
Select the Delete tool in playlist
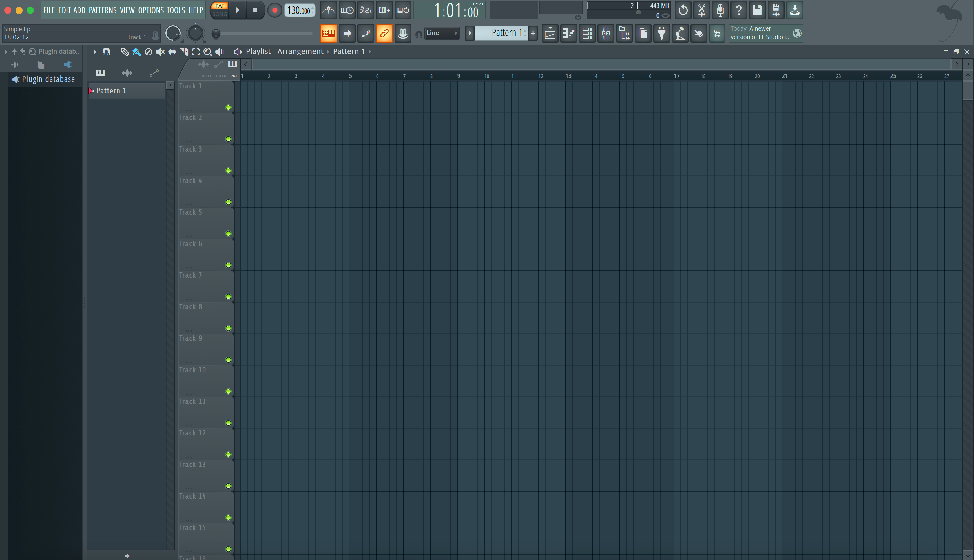click(148, 52)
